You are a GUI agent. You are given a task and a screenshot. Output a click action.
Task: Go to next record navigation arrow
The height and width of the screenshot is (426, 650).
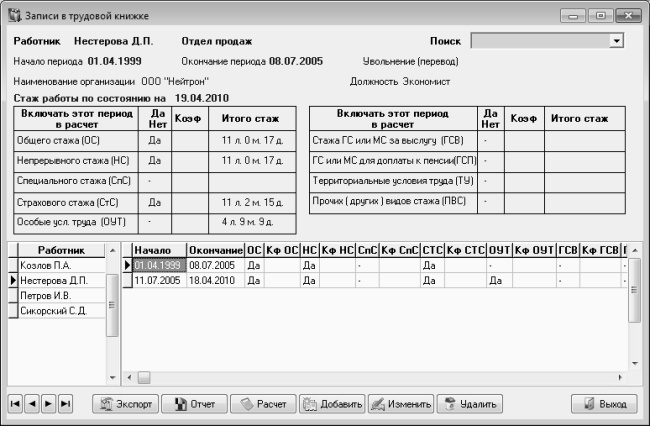49,404
